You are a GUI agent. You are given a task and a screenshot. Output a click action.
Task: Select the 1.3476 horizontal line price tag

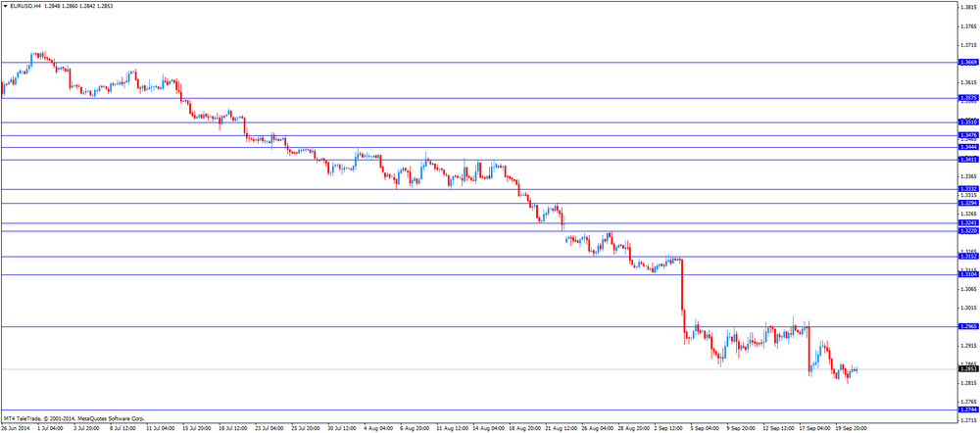(968, 135)
